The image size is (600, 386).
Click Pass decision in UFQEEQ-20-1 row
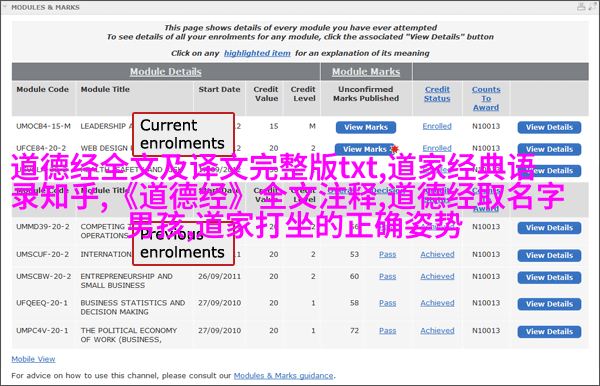(388, 303)
